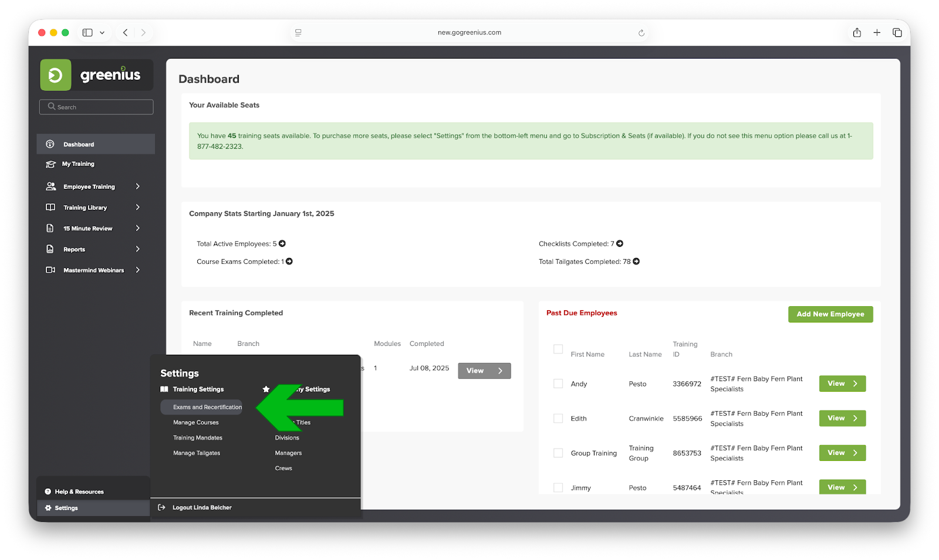Click the Safari share icon
Viewport: 939px width, 560px height.
(857, 33)
